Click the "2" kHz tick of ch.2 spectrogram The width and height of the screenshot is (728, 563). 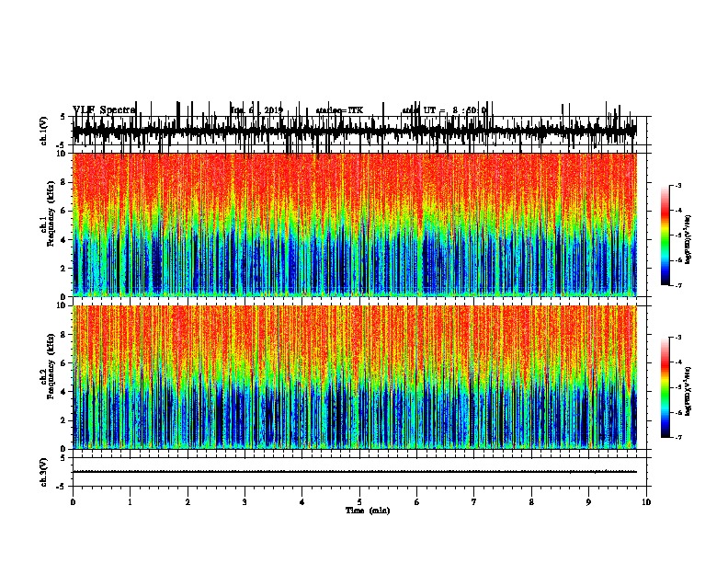pyautogui.click(x=64, y=420)
